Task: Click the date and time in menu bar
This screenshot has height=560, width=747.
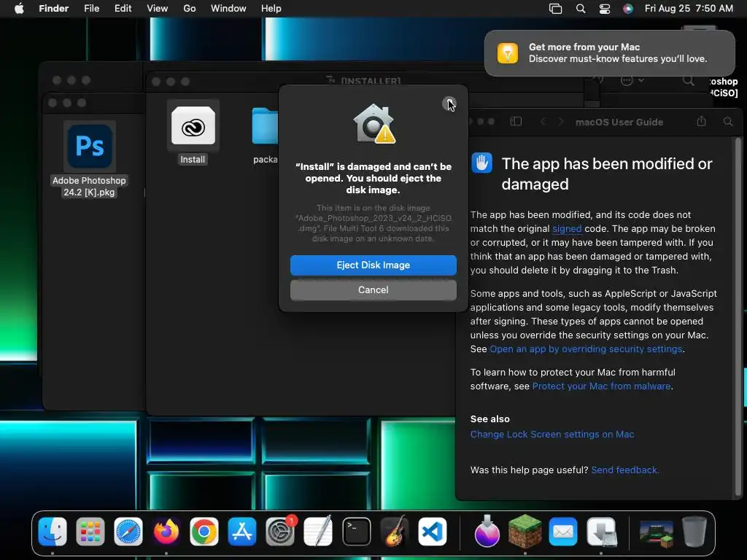Action: [x=689, y=8]
